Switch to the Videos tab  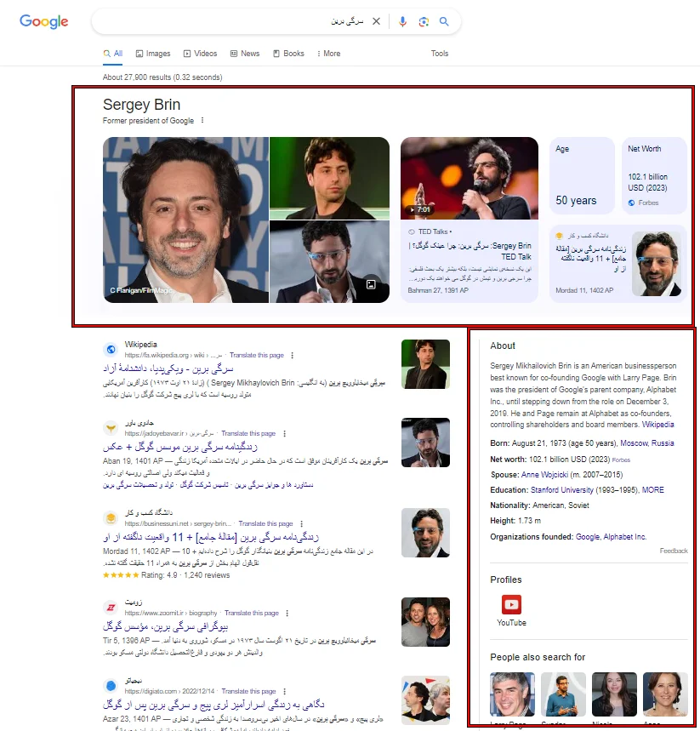(x=200, y=54)
